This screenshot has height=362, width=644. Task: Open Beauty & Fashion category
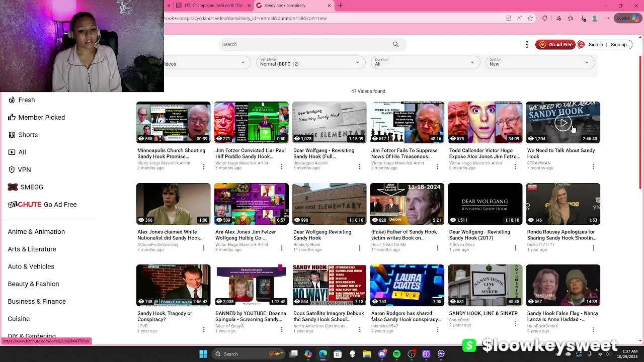34,284
